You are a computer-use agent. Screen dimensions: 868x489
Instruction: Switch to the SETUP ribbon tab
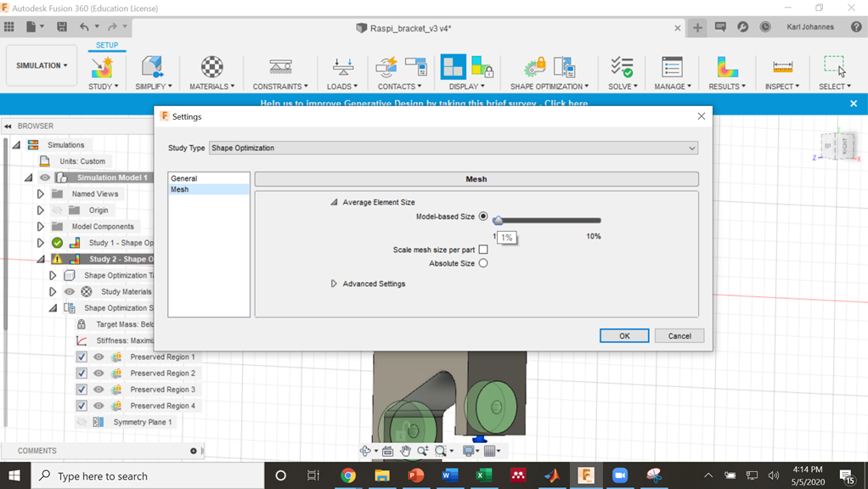107,45
